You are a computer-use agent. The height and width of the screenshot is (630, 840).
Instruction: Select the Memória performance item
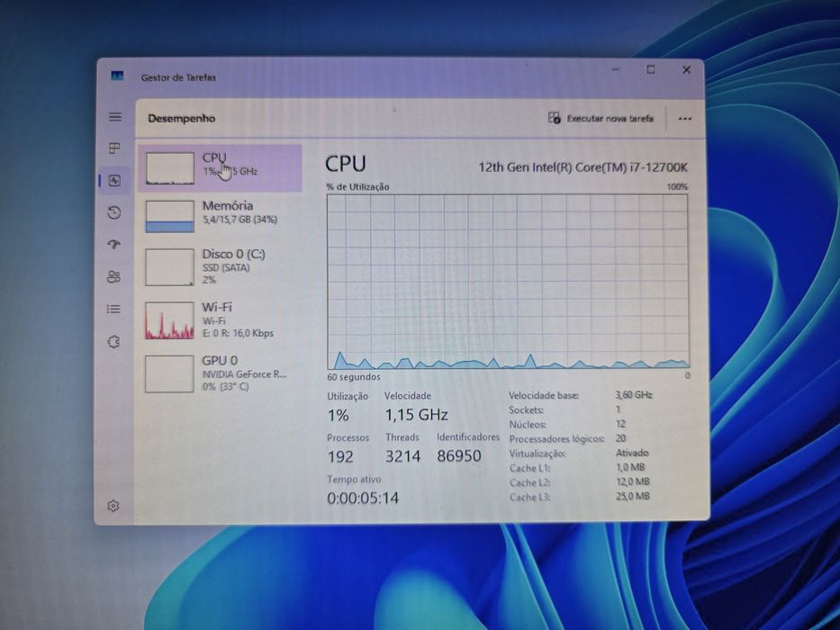221,216
